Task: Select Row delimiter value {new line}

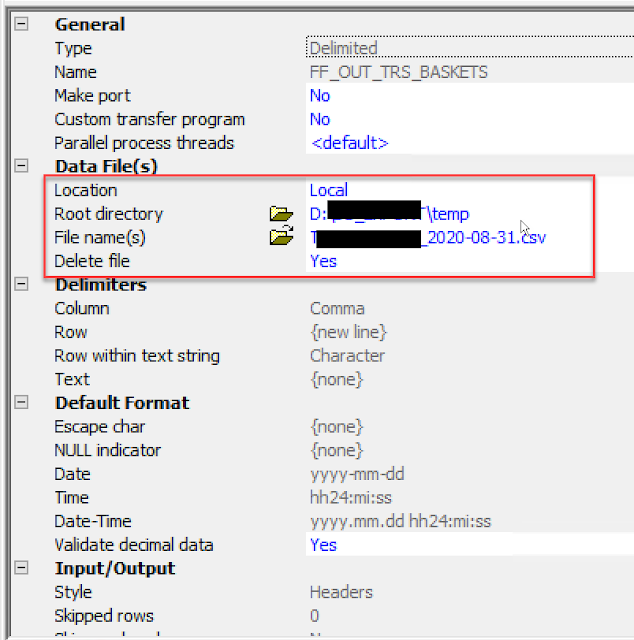Action: [348, 332]
